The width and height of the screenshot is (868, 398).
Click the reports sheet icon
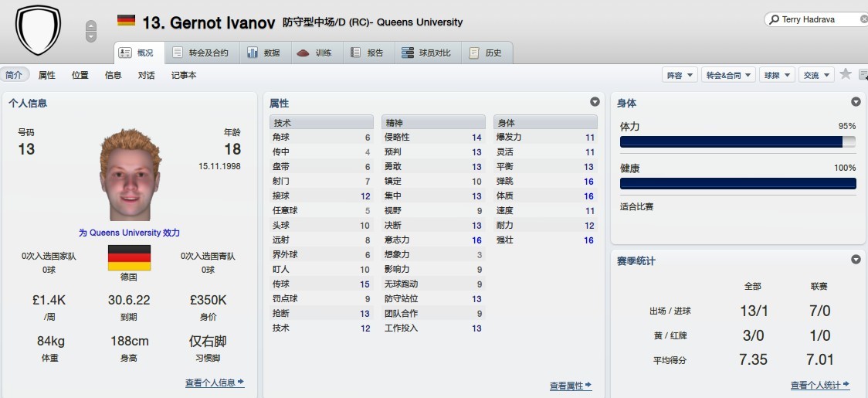[x=356, y=53]
